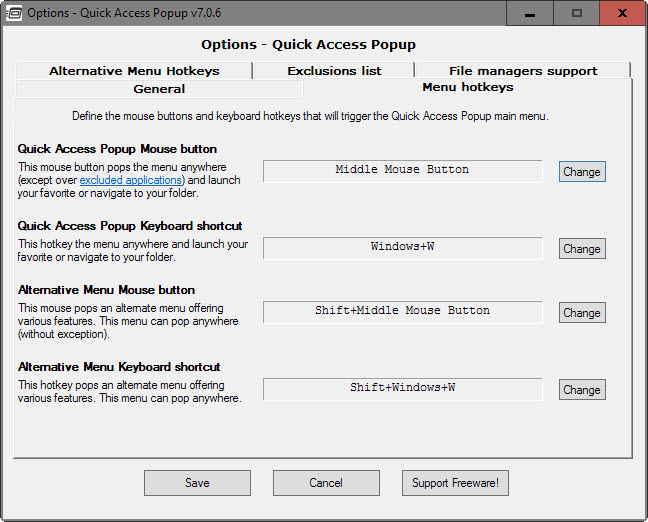Click the Quick Access Popup title bar icon

click(14, 13)
